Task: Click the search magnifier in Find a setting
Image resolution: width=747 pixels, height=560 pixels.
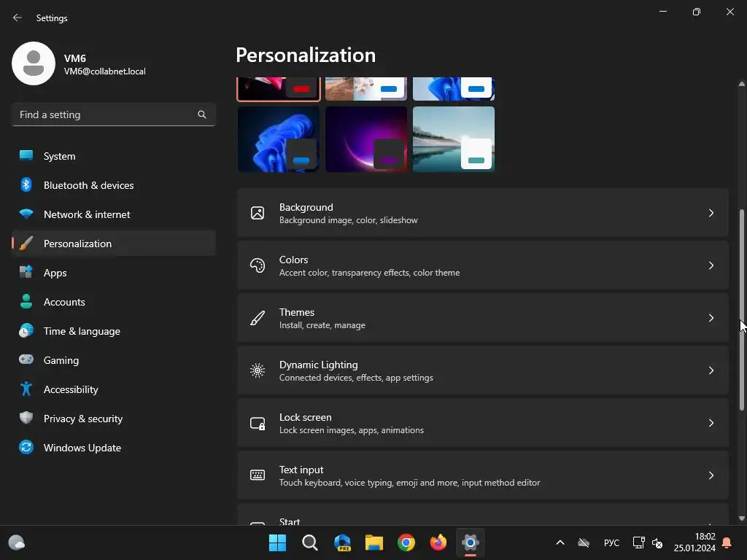Action: 202,114
